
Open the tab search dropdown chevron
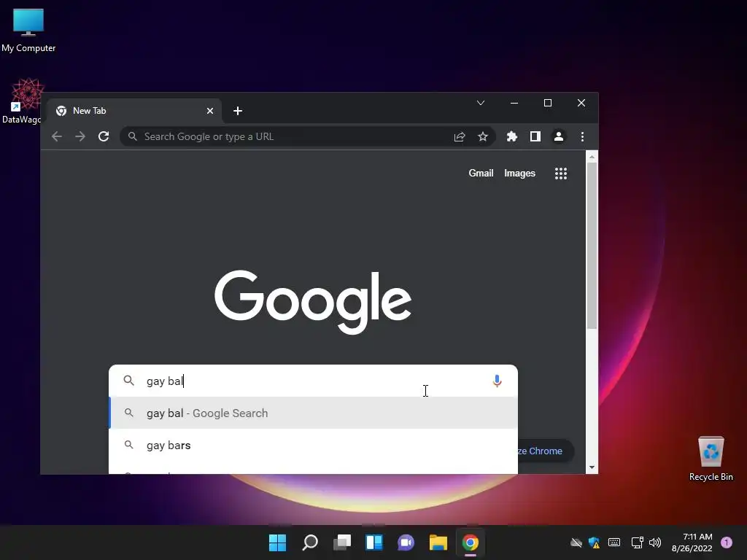[x=481, y=103]
